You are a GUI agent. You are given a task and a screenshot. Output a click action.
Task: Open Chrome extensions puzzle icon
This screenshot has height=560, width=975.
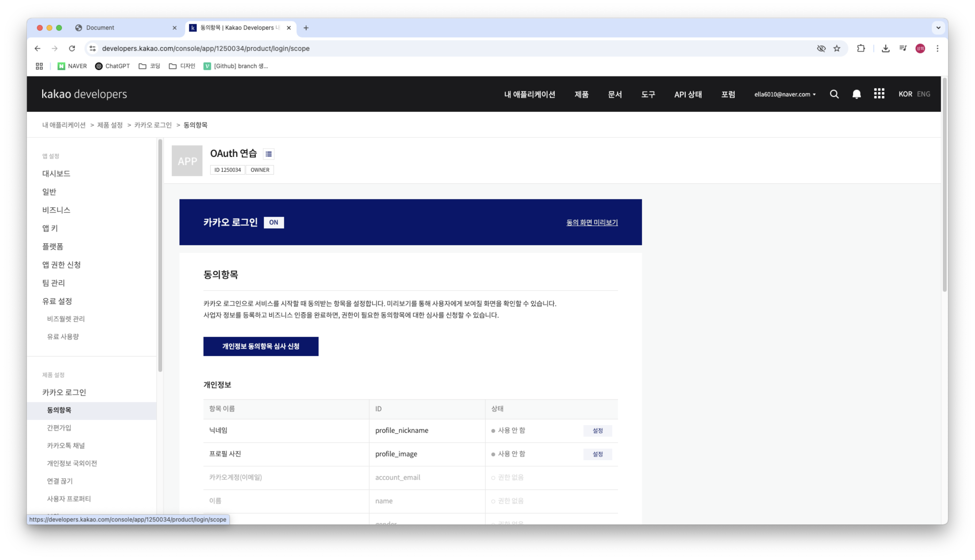[x=861, y=48]
